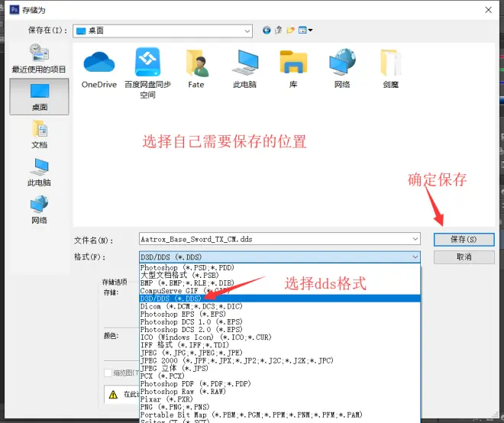Collapse the 格式 dropdown arrow
Screen dimensions: 504x423
[x=415, y=257]
